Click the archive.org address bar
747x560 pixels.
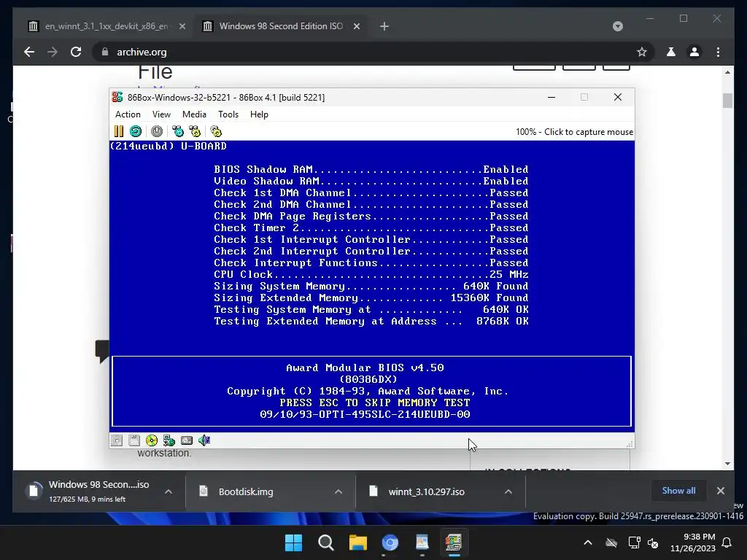pyautogui.click(x=371, y=52)
